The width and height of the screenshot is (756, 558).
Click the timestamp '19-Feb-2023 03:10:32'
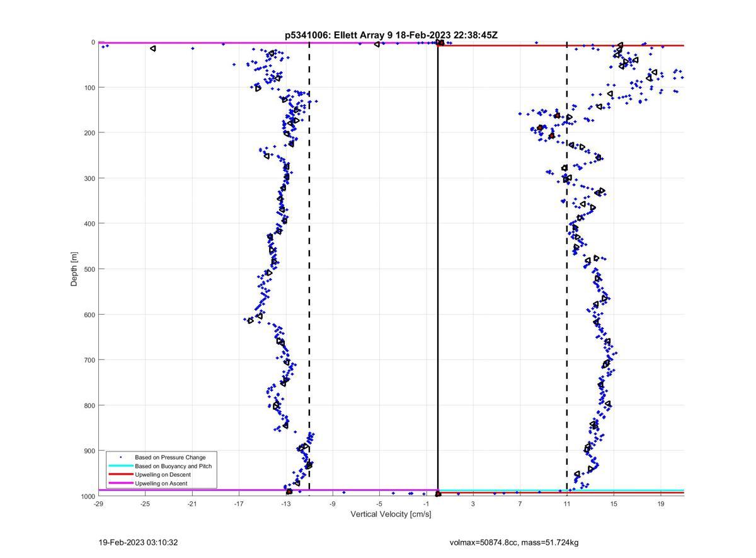(139, 542)
